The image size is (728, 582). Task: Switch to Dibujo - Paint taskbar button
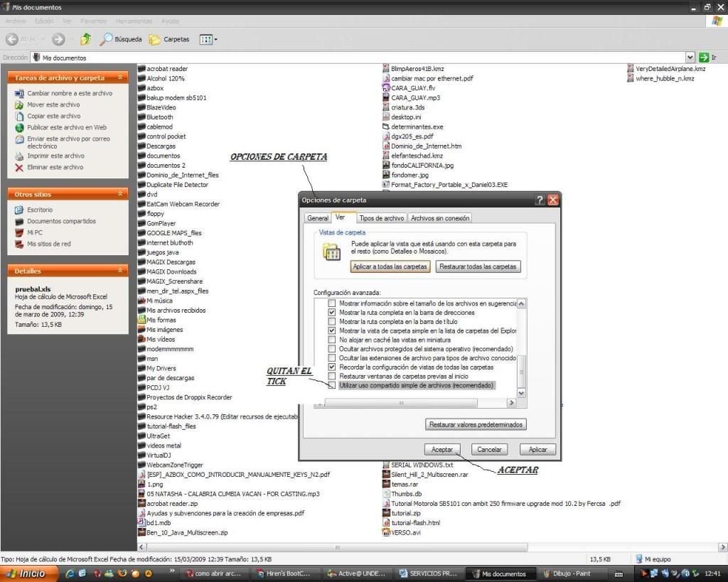click(572, 573)
